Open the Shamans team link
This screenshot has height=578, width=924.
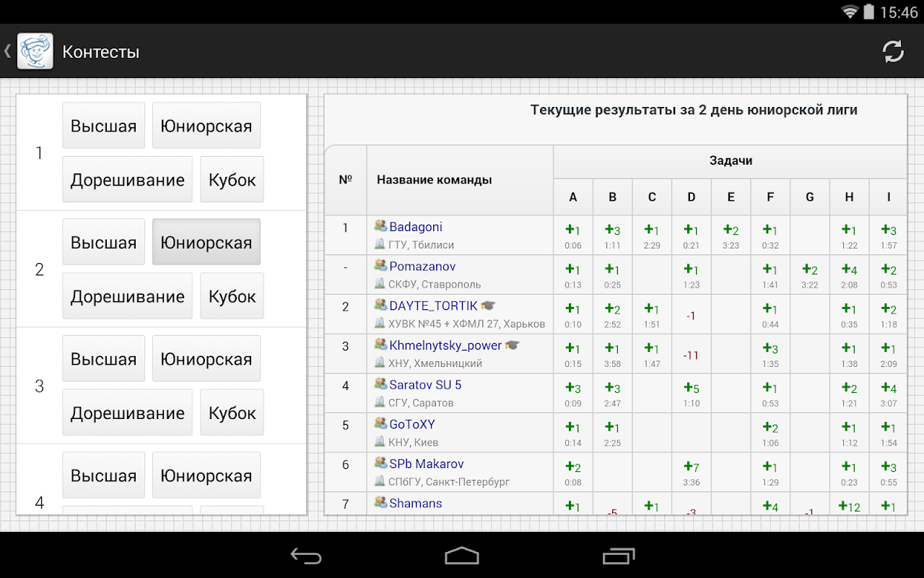point(416,504)
